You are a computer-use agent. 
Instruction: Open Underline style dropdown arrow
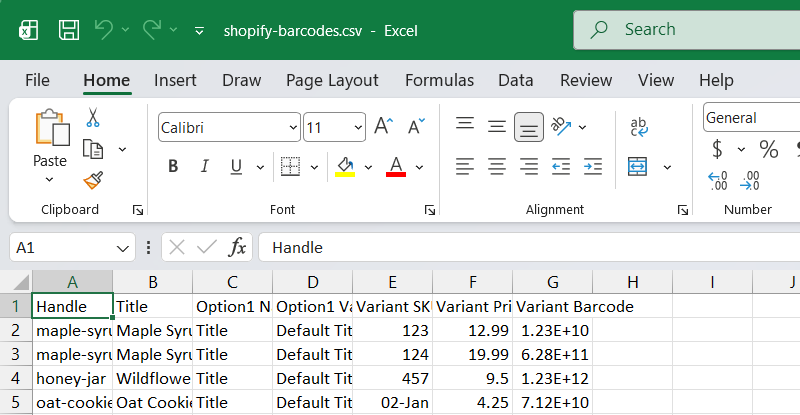click(x=260, y=167)
